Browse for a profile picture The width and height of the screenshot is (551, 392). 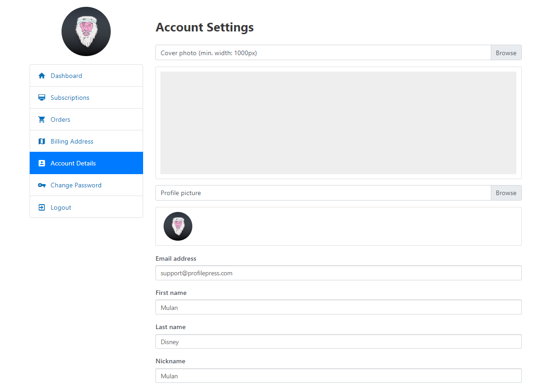(506, 193)
